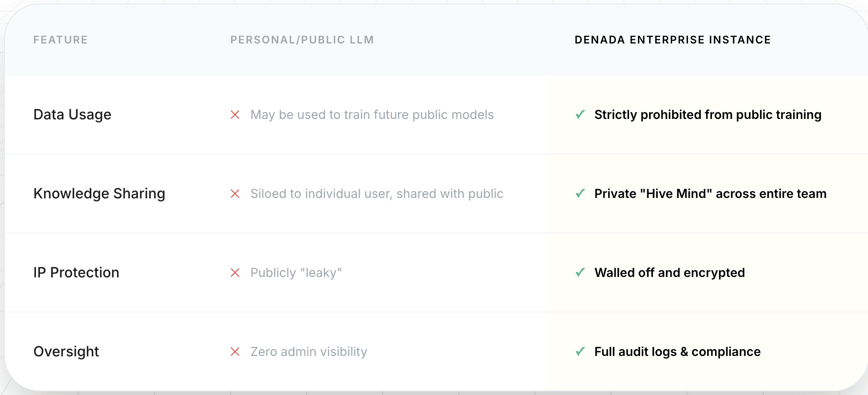Click green checkmark for Walled off and encrypted
Screen dimensions: 868x395
coord(580,273)
